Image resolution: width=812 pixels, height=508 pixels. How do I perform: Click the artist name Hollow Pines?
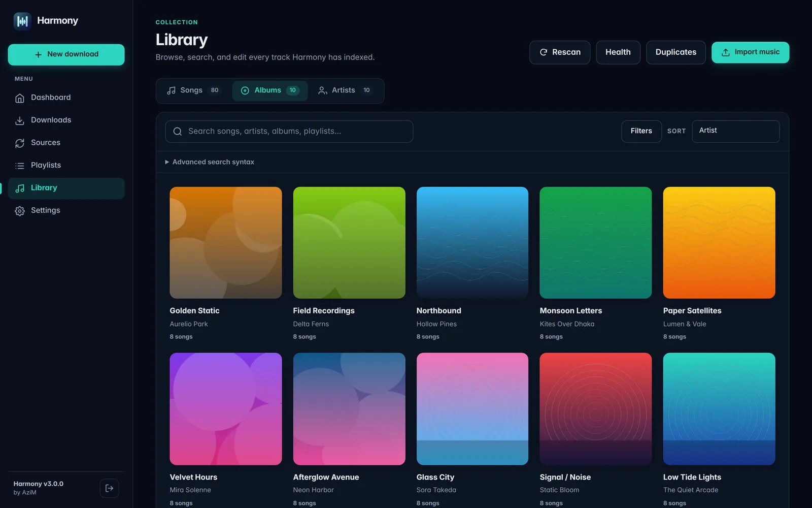436,324
